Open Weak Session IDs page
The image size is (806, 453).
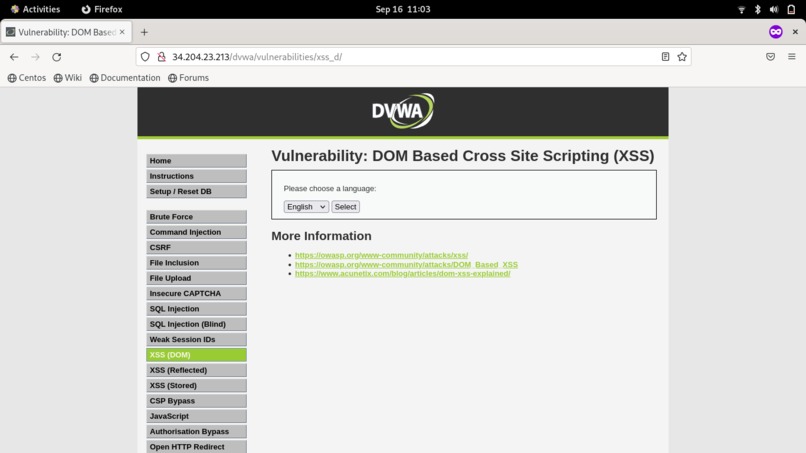click(196, 340)
